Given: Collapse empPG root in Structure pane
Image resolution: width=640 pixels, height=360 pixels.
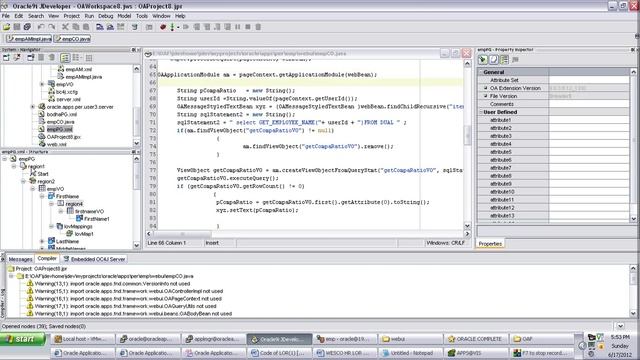Looking at the screenshot, I should pyautogui.click(x=4, y=159).
